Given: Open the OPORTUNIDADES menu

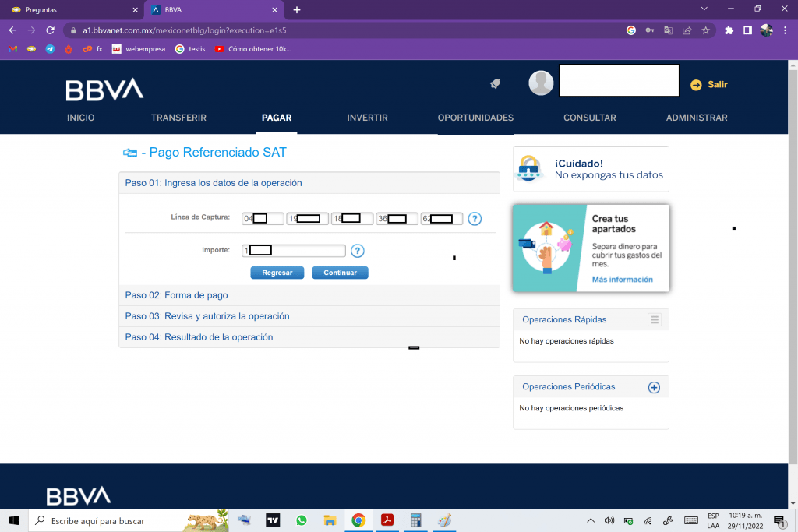Looking at the screenshot, I should tap(476, 118).
